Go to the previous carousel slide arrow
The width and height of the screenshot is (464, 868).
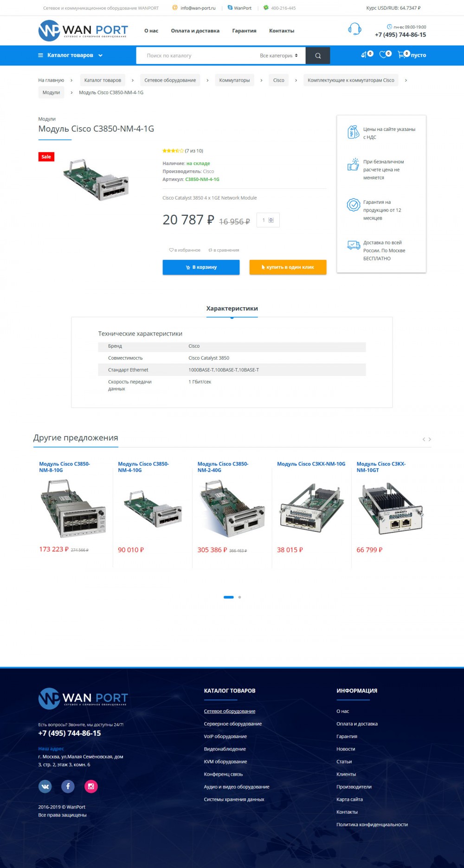tap(424, 439)
